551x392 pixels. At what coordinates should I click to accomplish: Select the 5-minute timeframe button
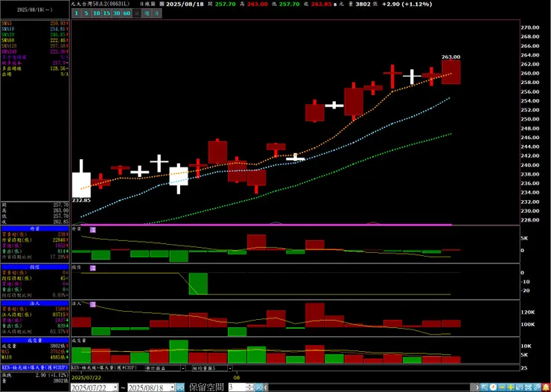[86, 14]
